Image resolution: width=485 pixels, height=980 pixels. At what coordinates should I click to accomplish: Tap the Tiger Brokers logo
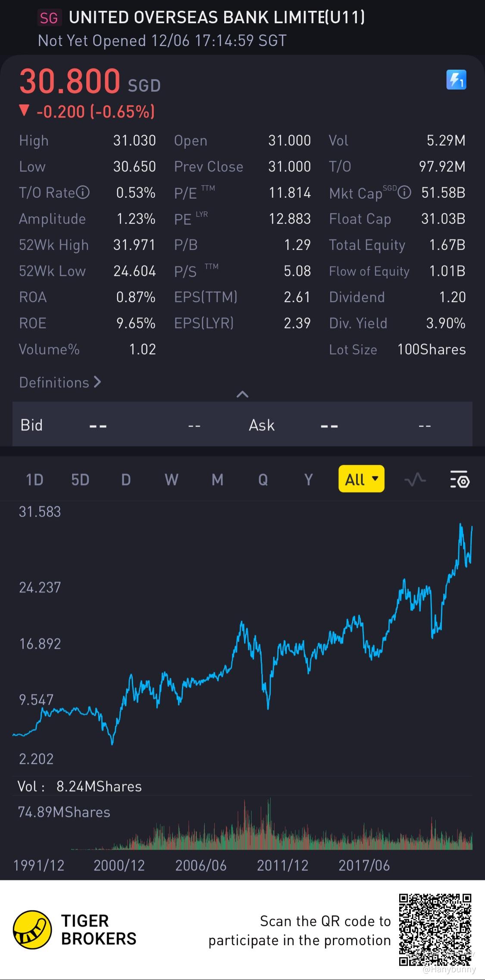tap(32, 930)
